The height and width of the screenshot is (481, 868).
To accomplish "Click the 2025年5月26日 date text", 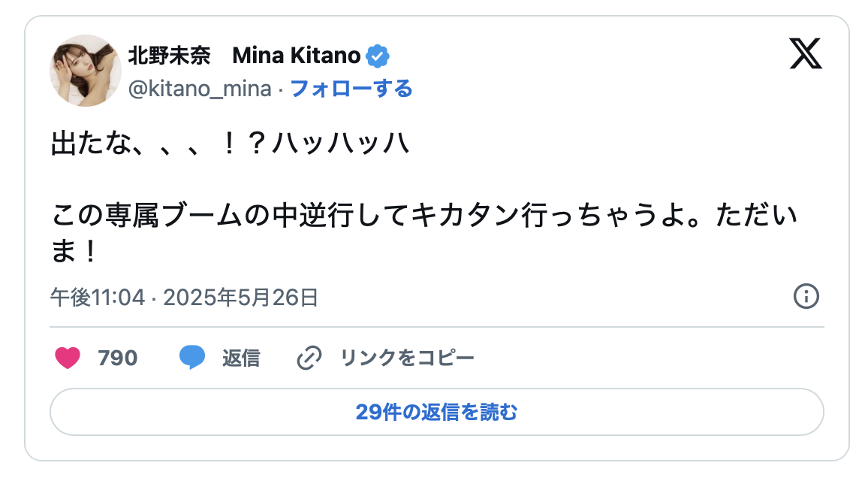I will [x=240, y=298].
